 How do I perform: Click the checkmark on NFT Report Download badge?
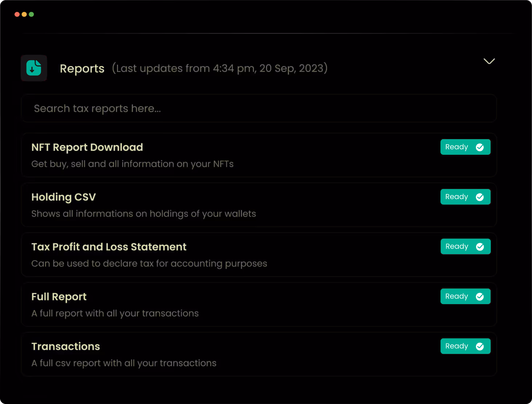pos(480,147)
